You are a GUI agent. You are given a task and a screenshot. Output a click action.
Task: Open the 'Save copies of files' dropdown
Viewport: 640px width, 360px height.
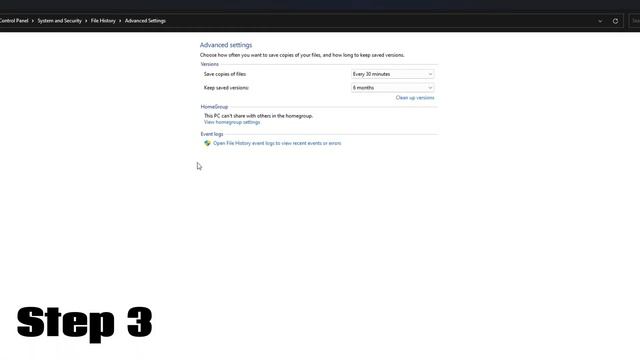[392, 74]
